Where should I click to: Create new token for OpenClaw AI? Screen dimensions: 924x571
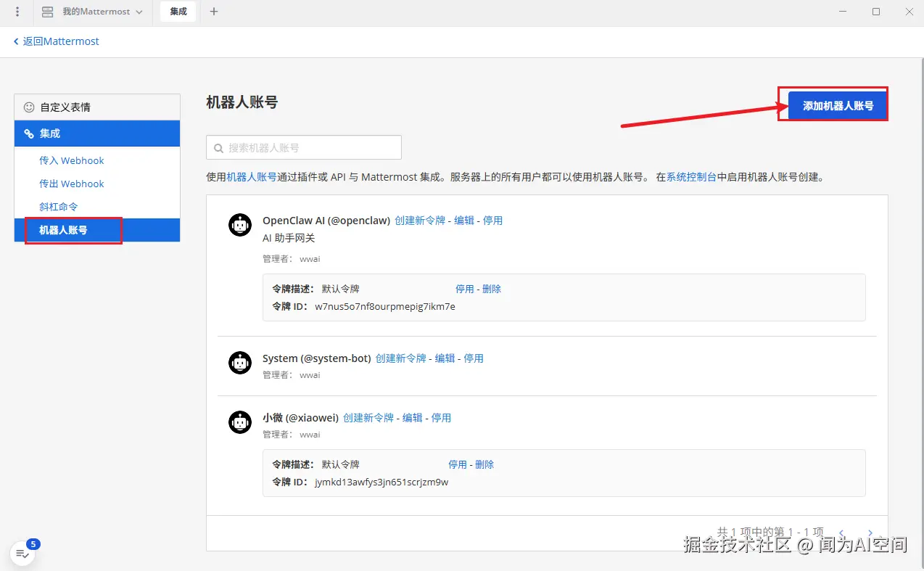[420, 221]
